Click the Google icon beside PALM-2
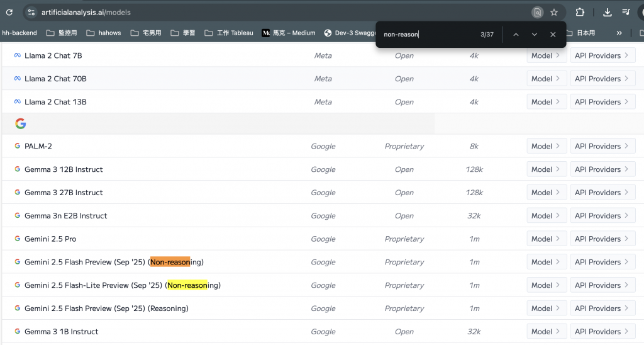Screen dimensions: 644x345 17,146
